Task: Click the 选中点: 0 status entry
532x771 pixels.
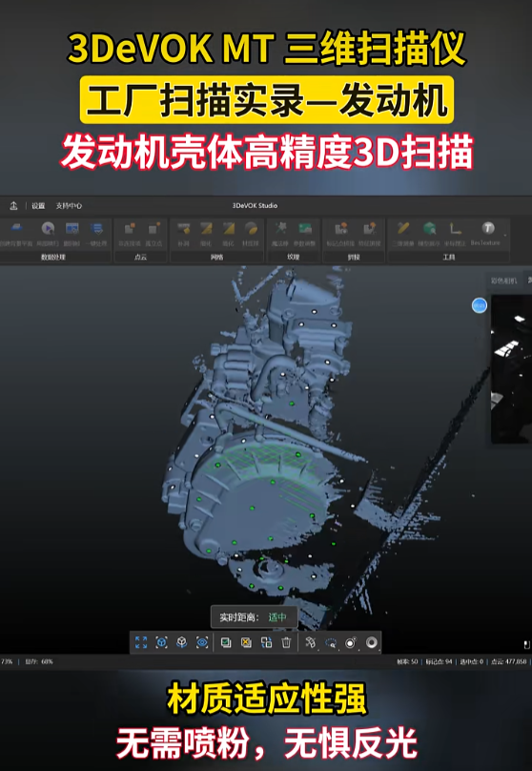Action: [x=472, y=661]
